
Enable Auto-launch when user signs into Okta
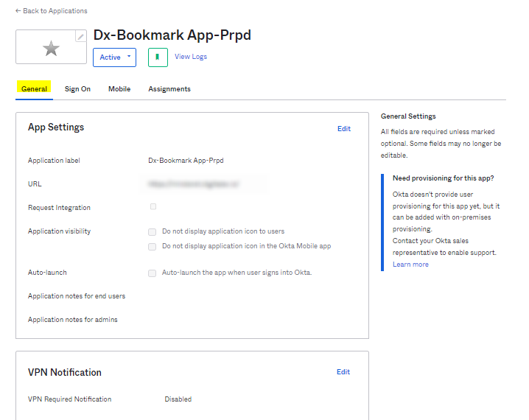pyautogui.click(x=153, y=273)
